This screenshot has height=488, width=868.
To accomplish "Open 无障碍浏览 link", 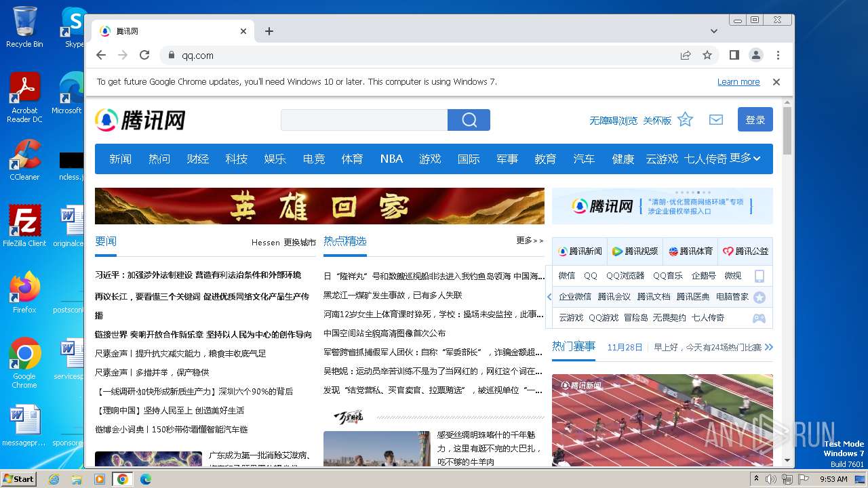I will 613,121.
